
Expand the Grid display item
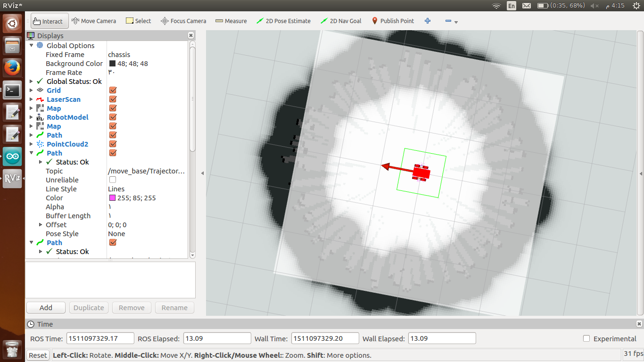[32, 90]
